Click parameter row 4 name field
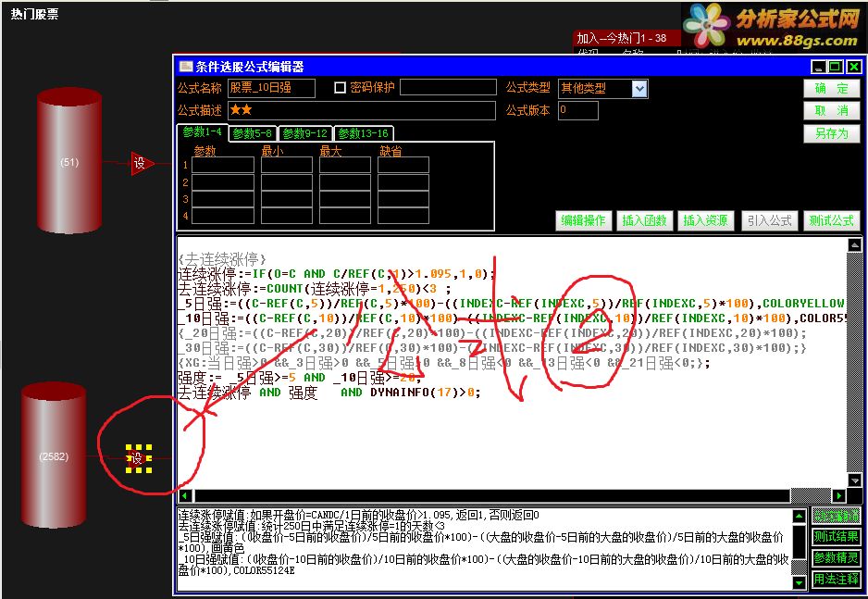The width and height of the screenshot is (868, 599). [223, 216]
